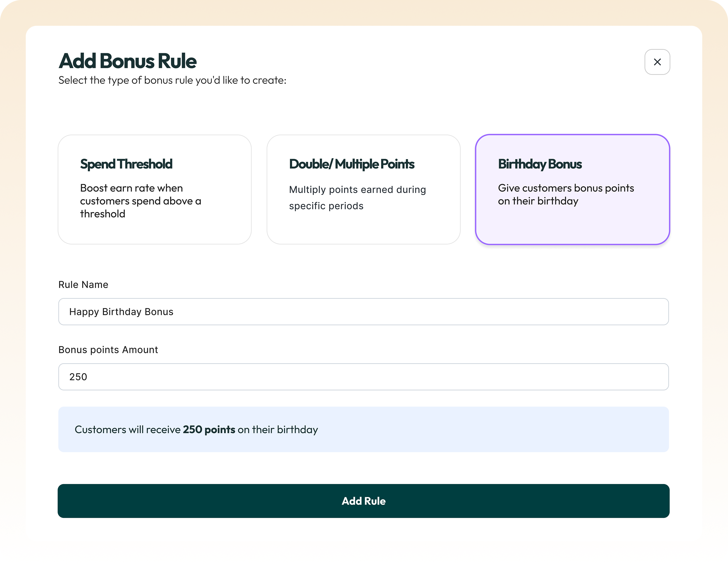The height and width of the screenshot is (567, 728).
Task: Click 'Boost earn rate when customers spend' description
Action: (x=140, y=201)
